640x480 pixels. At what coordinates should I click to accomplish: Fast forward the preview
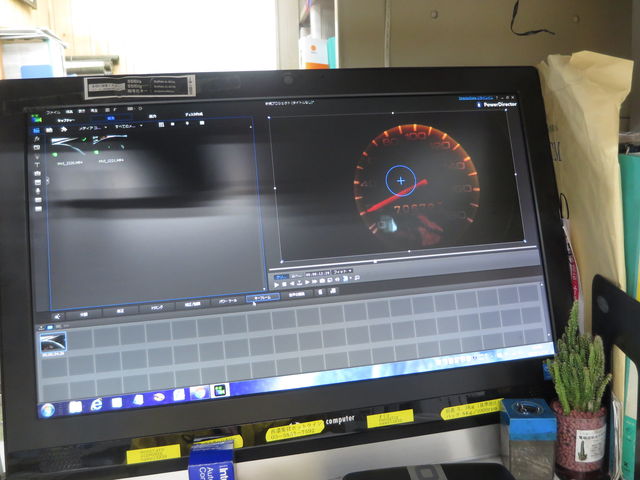tap(314, 282)
